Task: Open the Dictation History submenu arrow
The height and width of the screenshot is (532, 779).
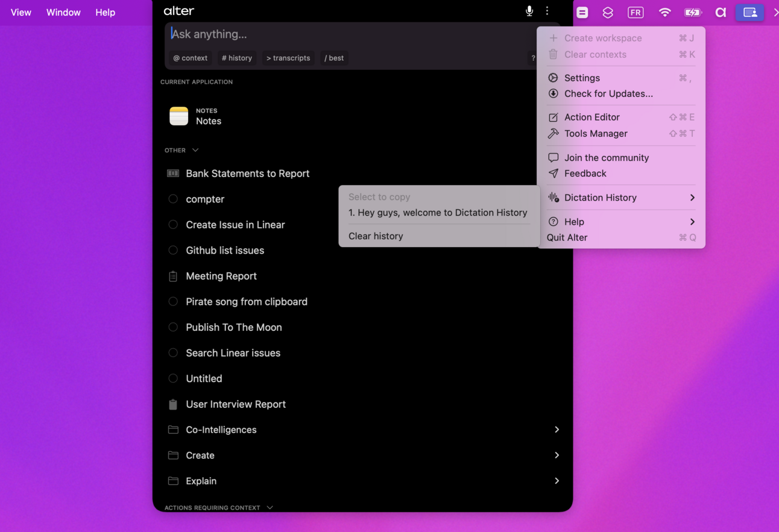Action: click(x=692, y=198)
